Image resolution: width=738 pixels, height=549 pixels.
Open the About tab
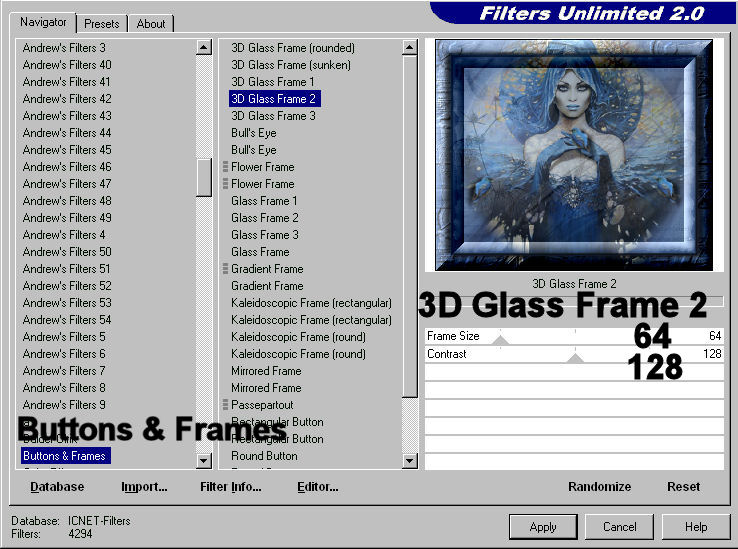coord(151,24)
